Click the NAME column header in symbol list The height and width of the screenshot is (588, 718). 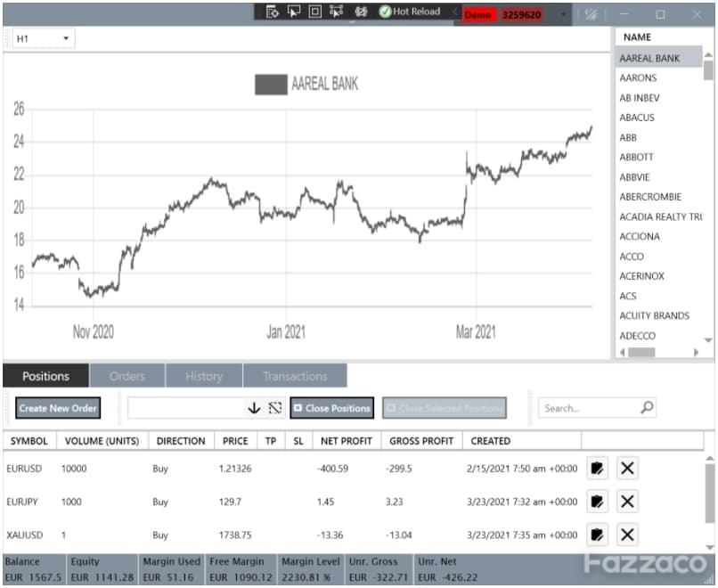pos(637,37)
